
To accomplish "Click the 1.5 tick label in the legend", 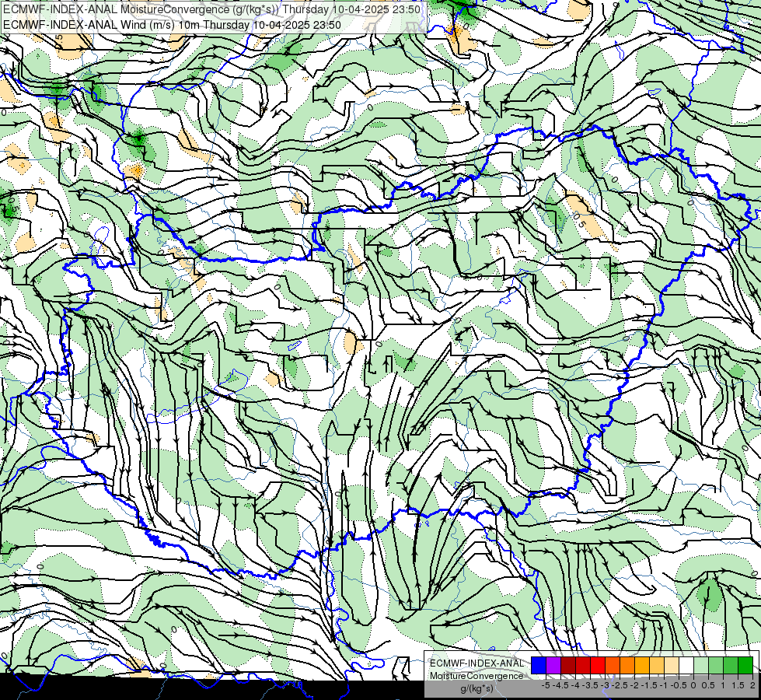I will (x=738, y=685).
